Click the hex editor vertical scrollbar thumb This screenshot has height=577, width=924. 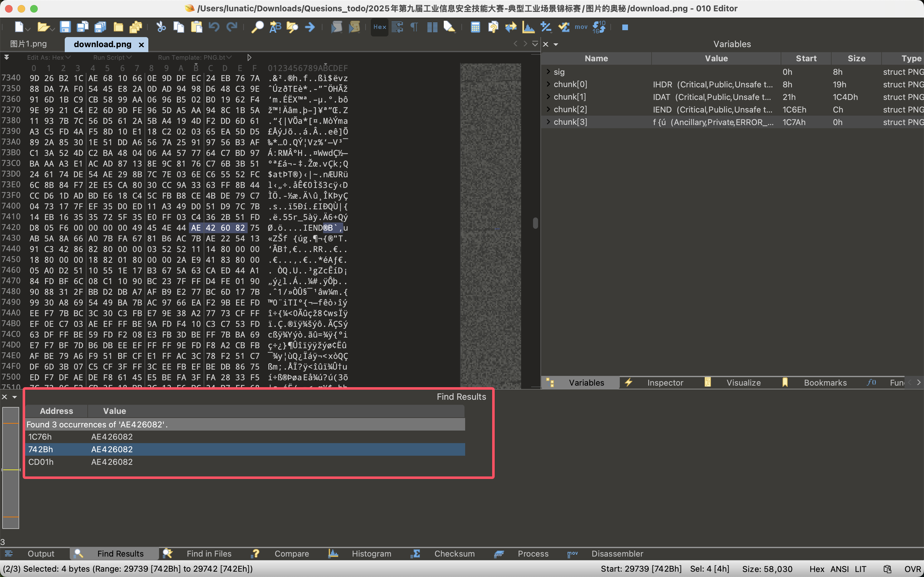(x=535, y=223)
